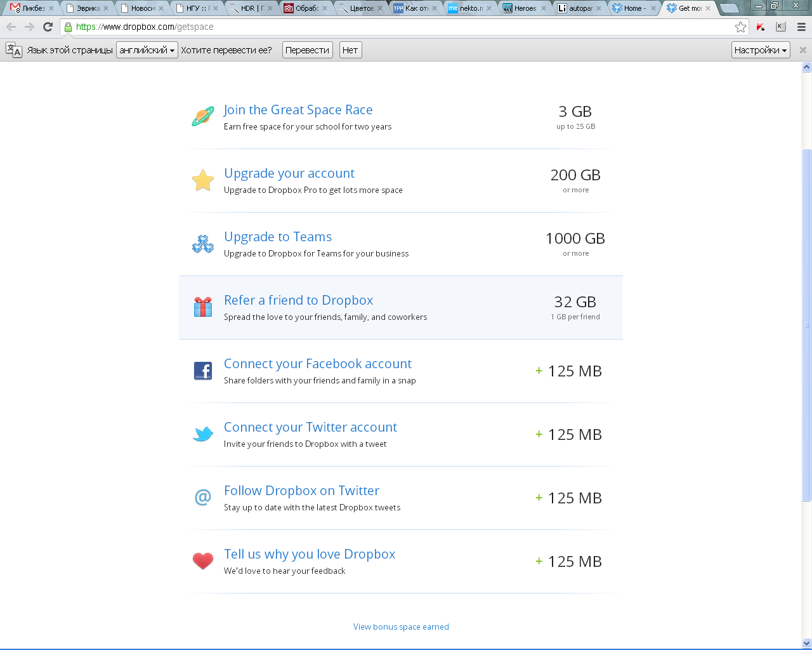Image resolution: width=812 pixels, height=650 pixels.
Task: Close the Get more space tab
Action: [708, 8]
